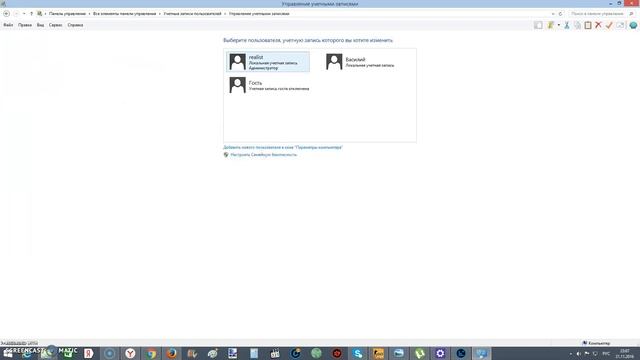640x360 pixels.
Task: Click the tray clock and date
Action: point(624,353)
